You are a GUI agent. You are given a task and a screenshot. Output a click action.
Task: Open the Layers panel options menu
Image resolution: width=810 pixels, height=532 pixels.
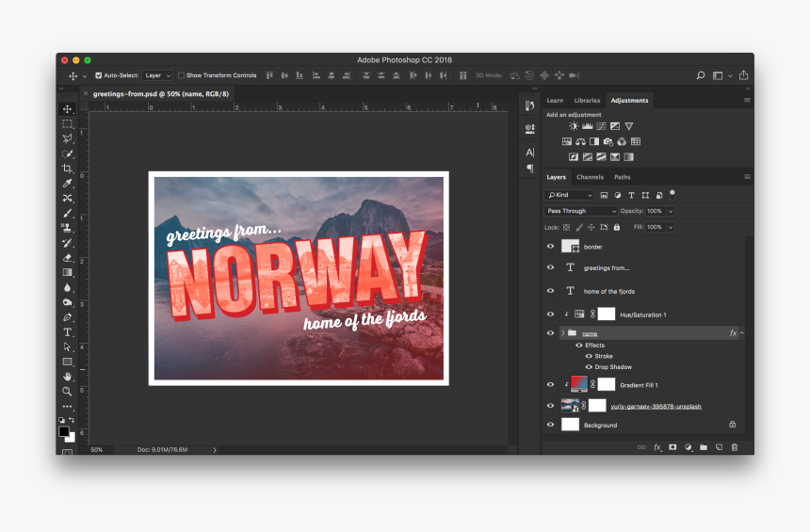click(x=747, y=177)
